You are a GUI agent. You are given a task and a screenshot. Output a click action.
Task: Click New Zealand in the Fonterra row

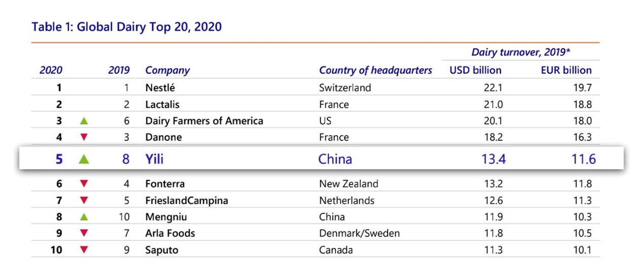(349, 184)
